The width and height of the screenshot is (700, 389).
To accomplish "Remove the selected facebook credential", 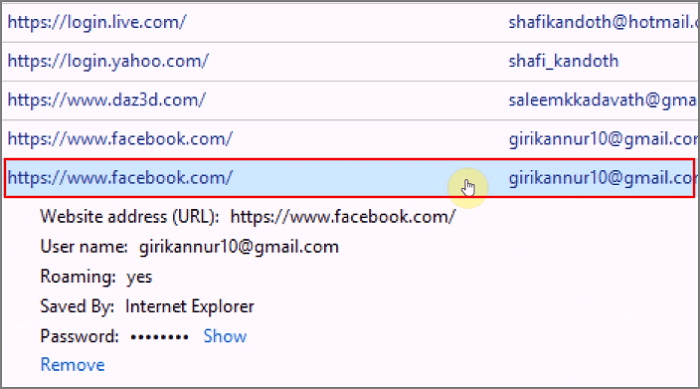I will pos(72,365).
